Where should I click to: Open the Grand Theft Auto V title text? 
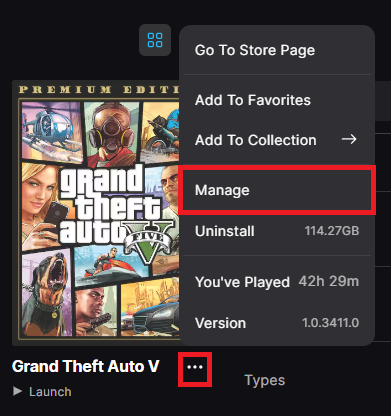[86, 366]
